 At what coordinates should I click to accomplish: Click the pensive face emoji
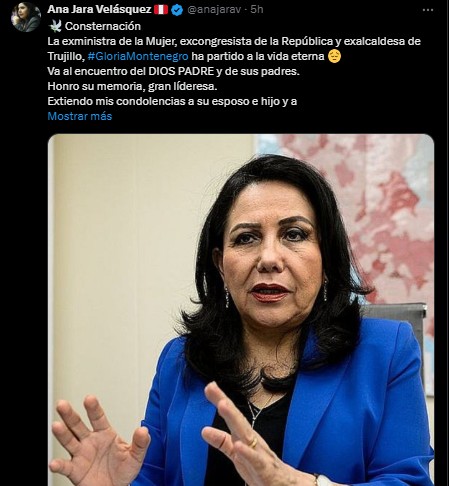pos(334,56)
